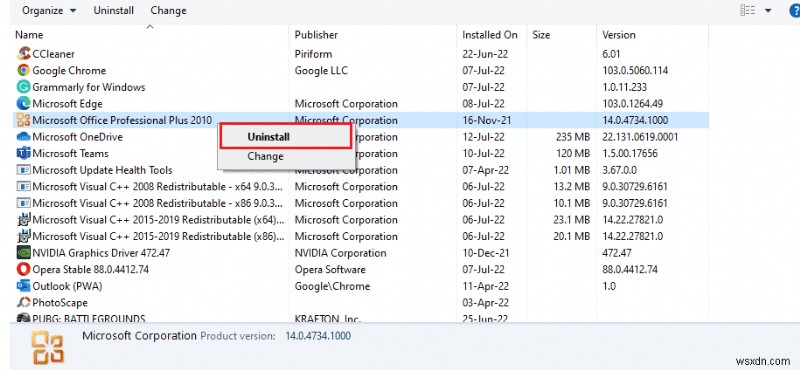Image resolution: width=800 pixels, height=370 pixels.
Task: Select Microsoft Update Health Tools entry
Action: (x=103, y=170)
